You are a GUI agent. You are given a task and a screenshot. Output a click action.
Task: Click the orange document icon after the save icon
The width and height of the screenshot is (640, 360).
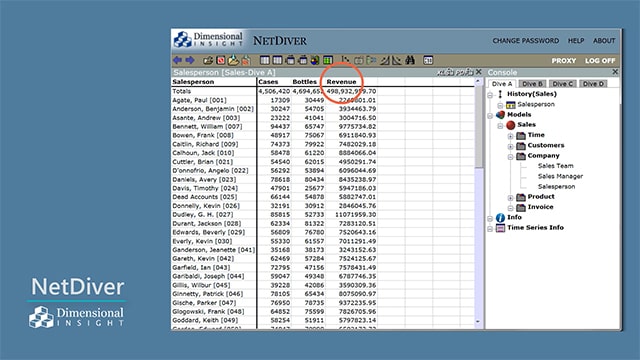246,60
